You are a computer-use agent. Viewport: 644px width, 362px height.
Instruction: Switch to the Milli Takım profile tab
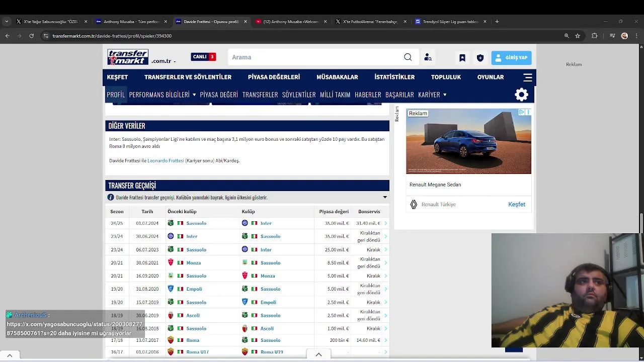[x=335, y=95]
